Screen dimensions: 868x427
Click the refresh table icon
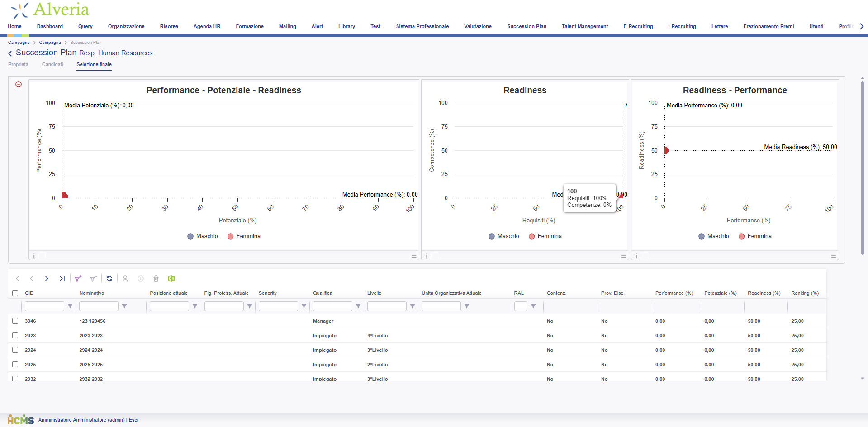coord(109,278)
